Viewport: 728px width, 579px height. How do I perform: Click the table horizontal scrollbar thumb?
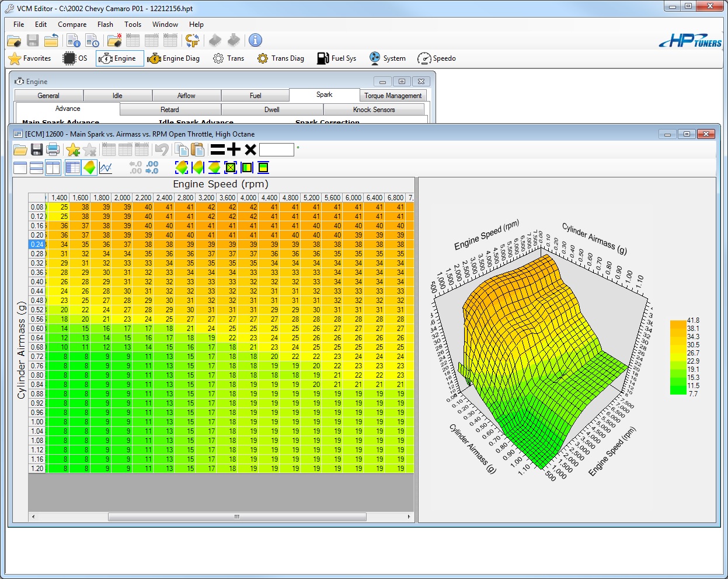(x=237, y=517)
